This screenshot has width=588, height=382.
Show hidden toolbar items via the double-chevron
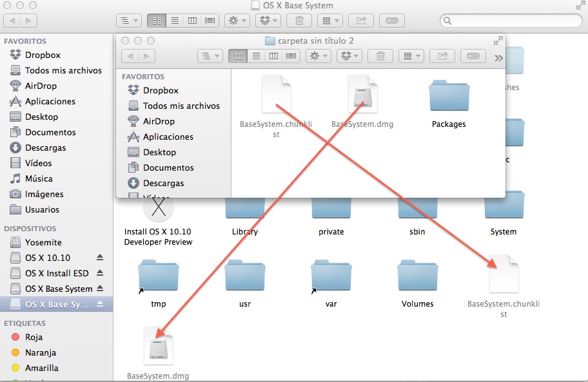pos(498,58)
